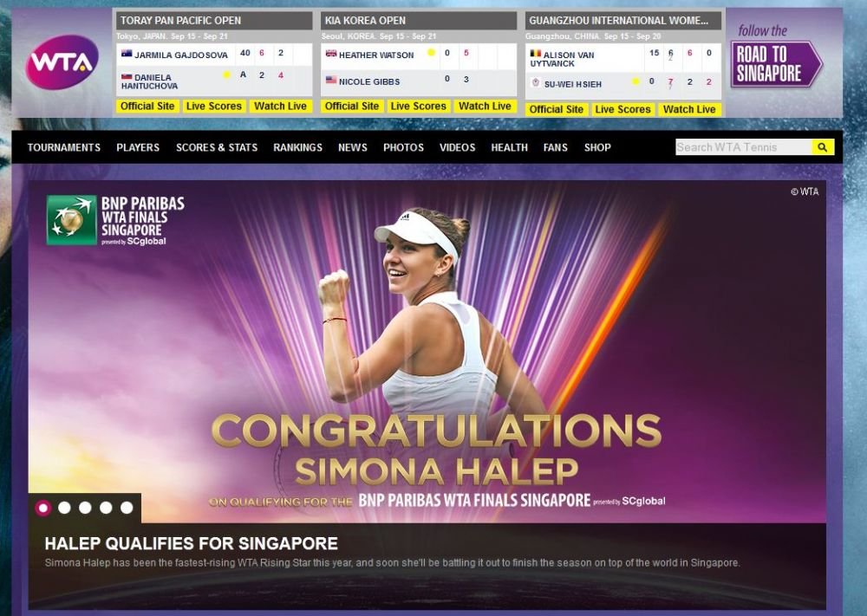Click Official Site under Guangzhou International

tap(557, 109)
